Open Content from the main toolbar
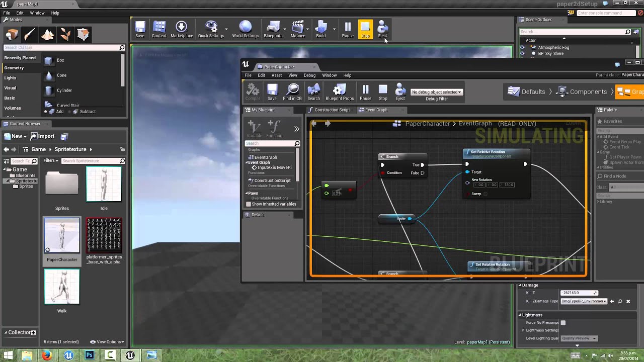Viewport: 644px width, 362px height. (x=159, y=29)
